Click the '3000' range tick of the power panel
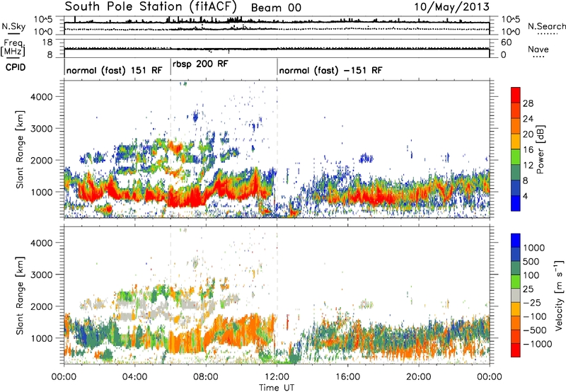 point(41,129)
